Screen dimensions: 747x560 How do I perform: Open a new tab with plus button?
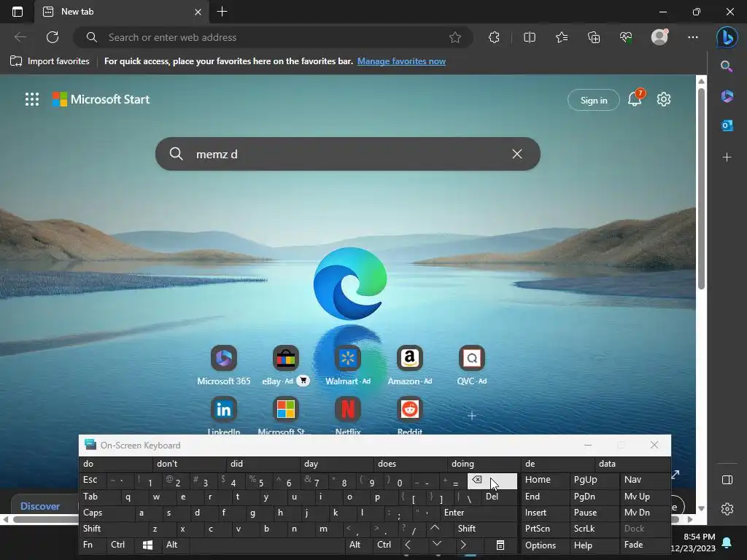point(222,12)
